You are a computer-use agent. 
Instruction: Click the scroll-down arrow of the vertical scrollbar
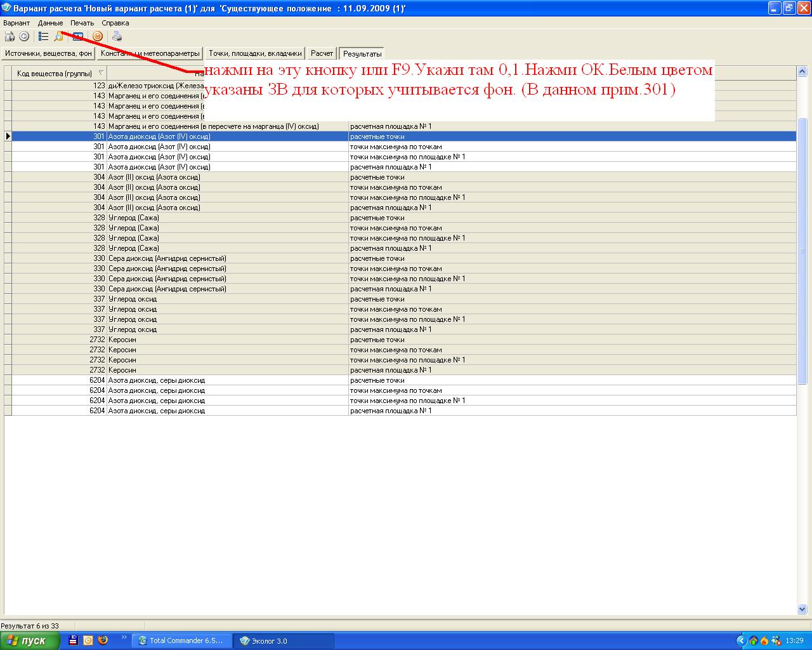point(802,609)
